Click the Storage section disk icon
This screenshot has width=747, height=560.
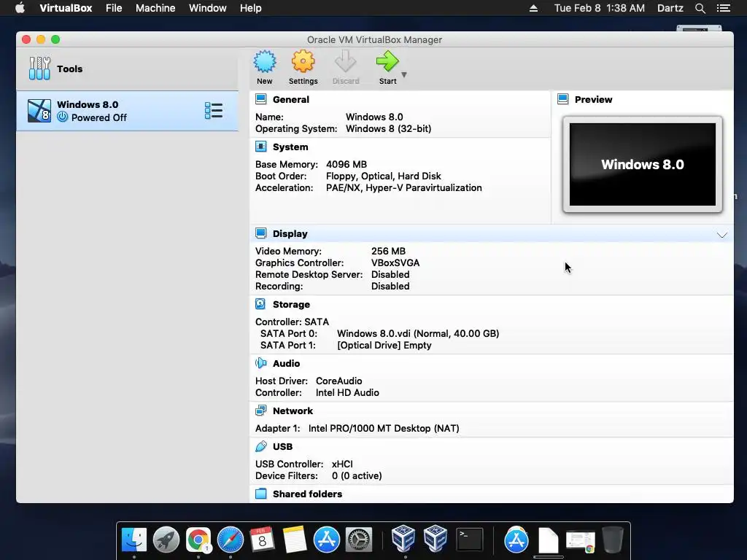pos(260,304)
